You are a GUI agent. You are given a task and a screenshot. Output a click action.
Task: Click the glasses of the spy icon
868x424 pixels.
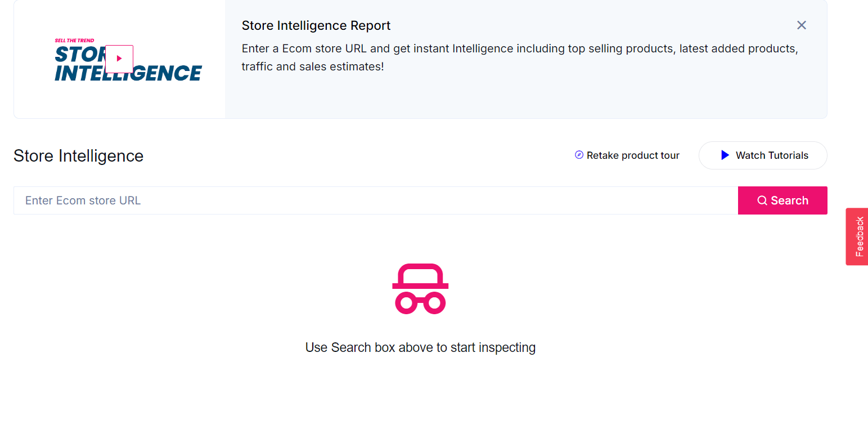(420, 303)
